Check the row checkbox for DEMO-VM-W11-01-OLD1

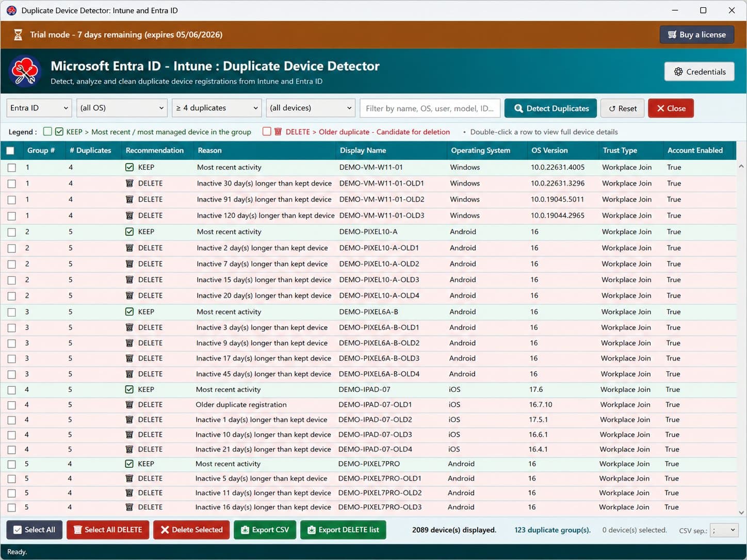coord(12,184)
